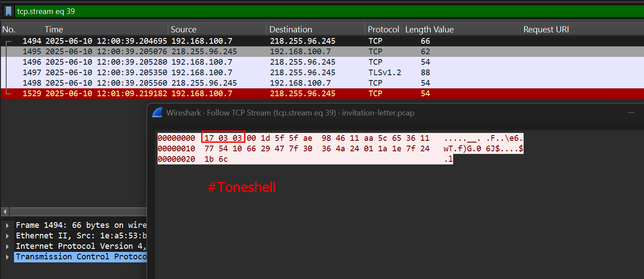Expand the Ethernet II tree node
The image size is (644, 279).
7,236
